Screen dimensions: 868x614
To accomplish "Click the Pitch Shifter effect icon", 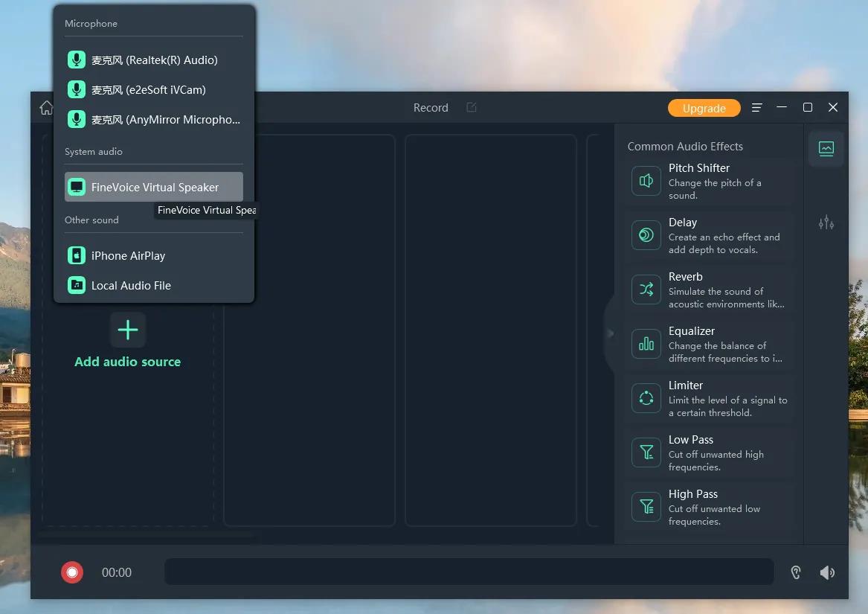I will (646, 181).
